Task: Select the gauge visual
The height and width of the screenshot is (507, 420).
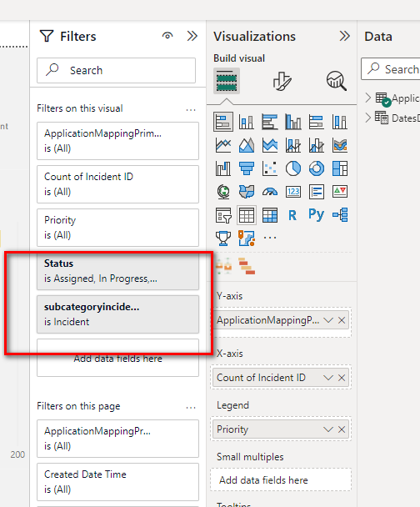Action: pos(270,192)
